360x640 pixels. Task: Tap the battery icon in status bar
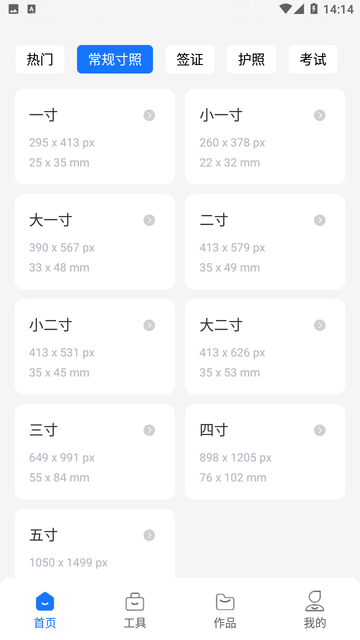(314, 9)
